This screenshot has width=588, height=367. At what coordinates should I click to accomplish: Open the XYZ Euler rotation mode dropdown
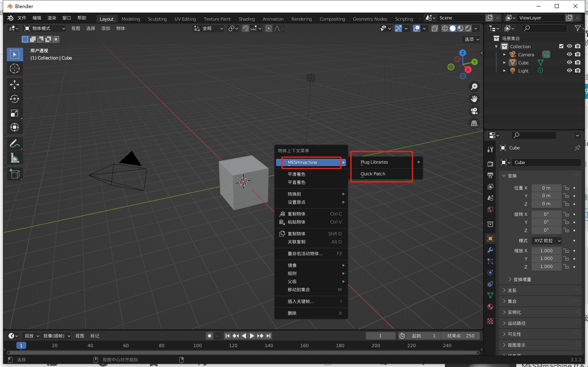(x=546, y=241)
